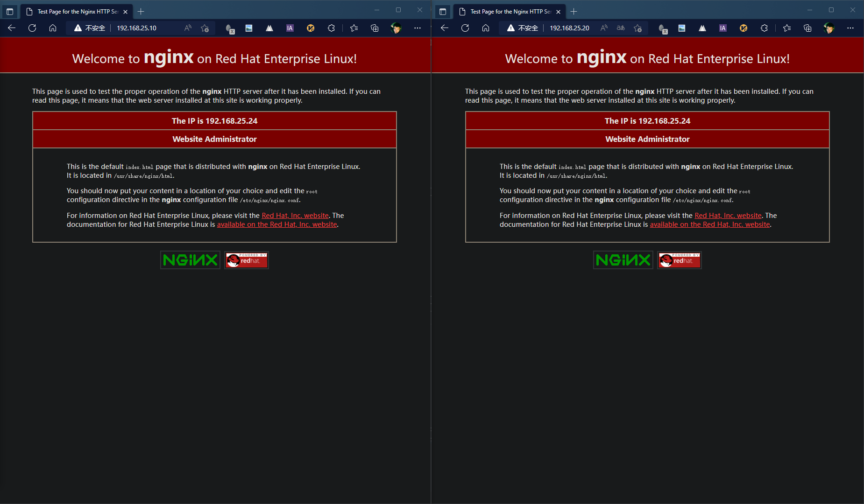Open documentation available link, right page

(710, 224)
